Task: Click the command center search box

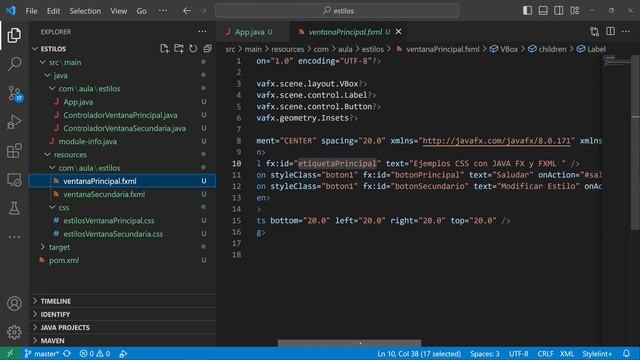Action: pyautogui.click(x=337, y=11)
